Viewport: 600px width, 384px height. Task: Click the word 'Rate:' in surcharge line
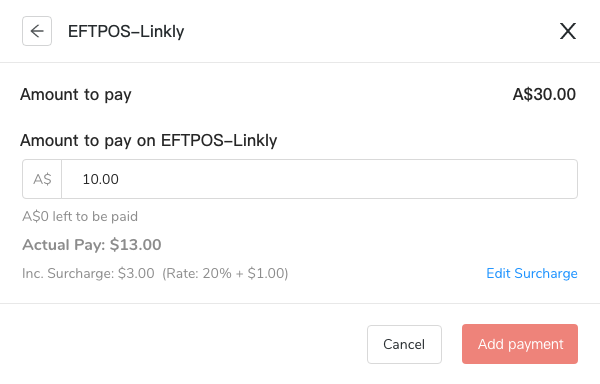pyautogui.click(x=183, y=273)
